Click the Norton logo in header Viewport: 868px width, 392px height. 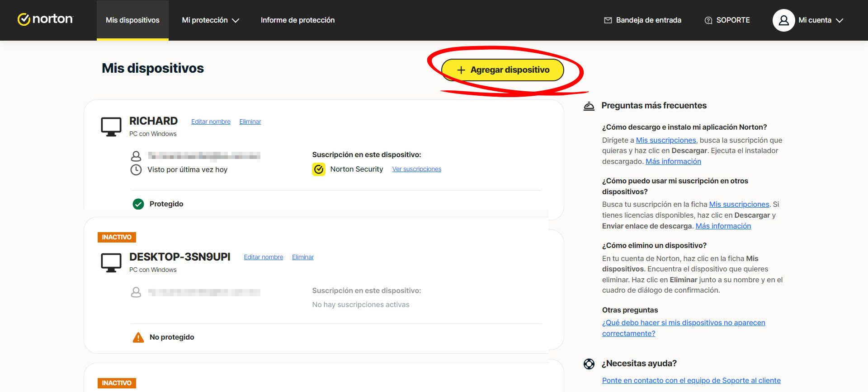click(45, 19)
